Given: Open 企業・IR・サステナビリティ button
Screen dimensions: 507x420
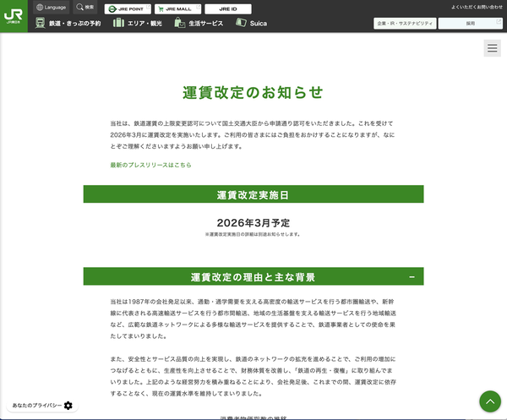Looking at the screenshot, I should tap(405, 24).
